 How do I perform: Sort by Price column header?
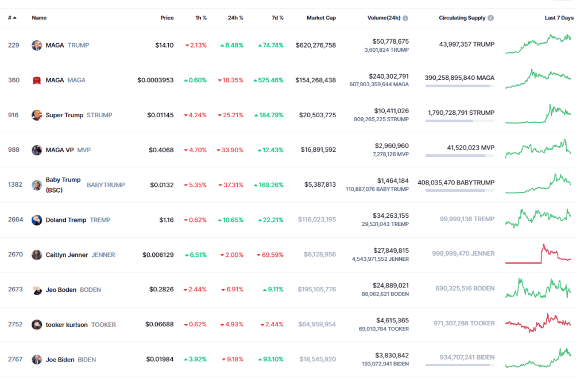(x=167, y=18)
